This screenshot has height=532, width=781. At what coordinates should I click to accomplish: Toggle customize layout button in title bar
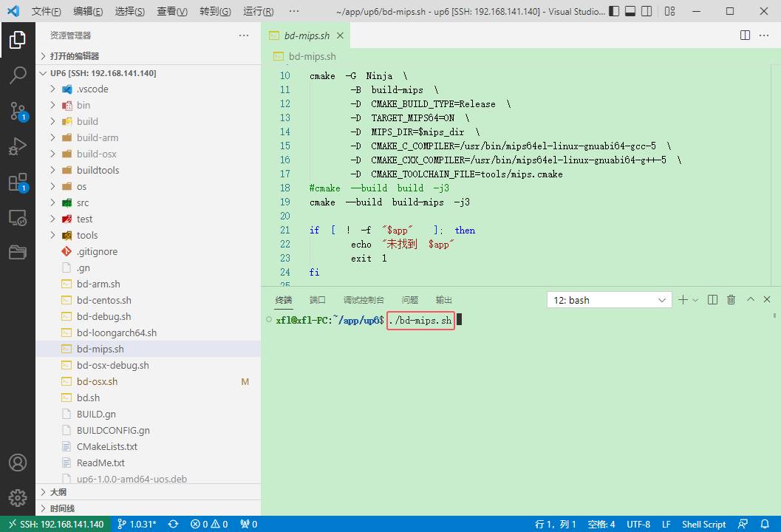(669, 11)
